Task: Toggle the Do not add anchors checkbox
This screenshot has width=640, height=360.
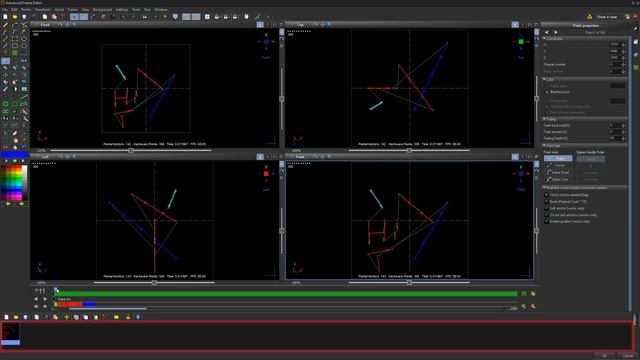Action: pyautogui.click(x=547, y=215)
